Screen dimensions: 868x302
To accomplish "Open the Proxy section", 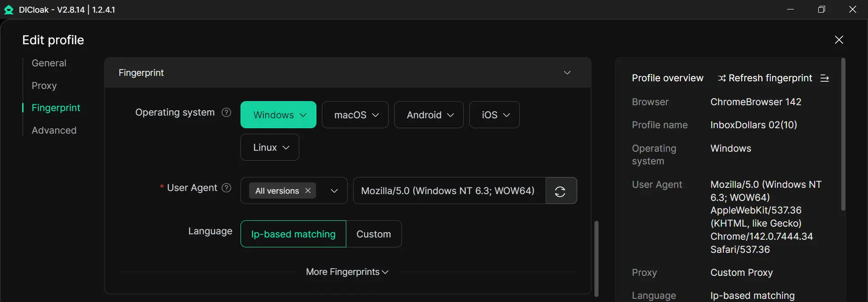I will 44,86.
